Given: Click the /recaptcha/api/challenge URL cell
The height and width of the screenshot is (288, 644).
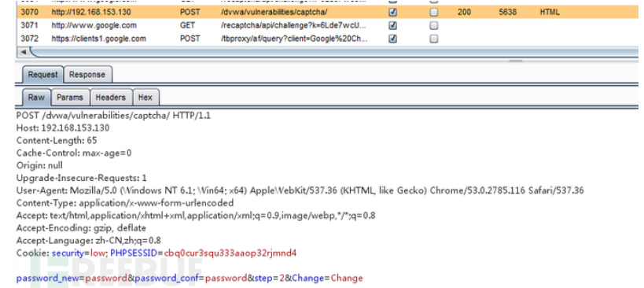Looking at the screenshot, I should tap(293, 25).
